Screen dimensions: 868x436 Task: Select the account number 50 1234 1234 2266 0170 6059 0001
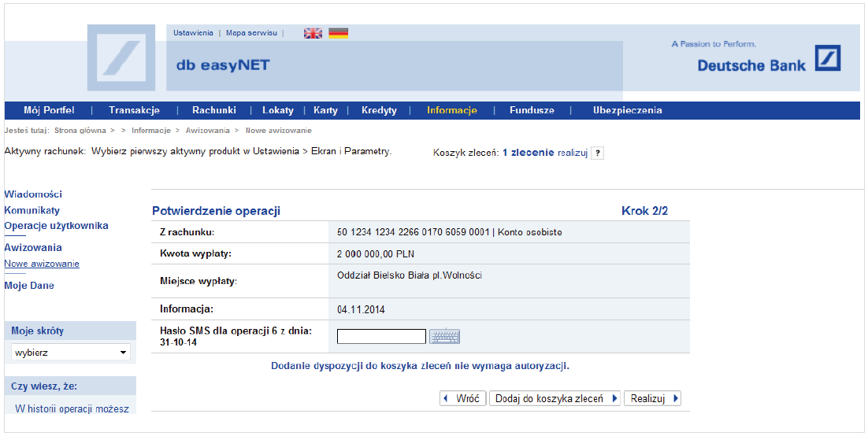(414, 232)
